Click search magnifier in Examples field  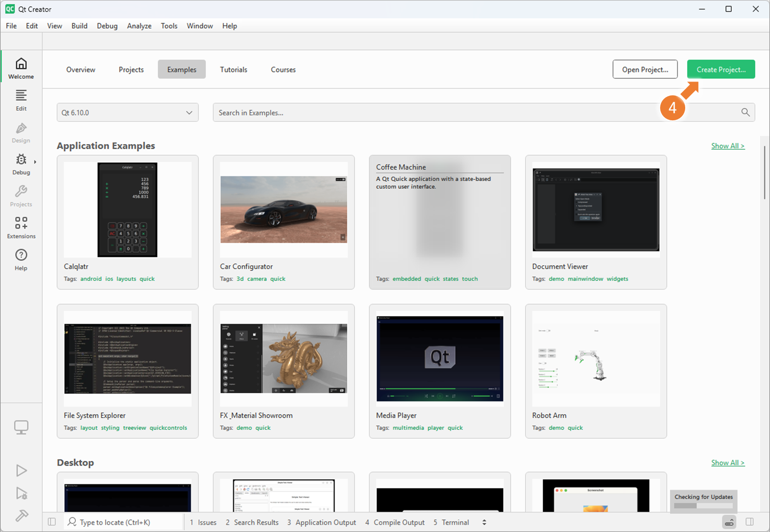click(745, 112)
